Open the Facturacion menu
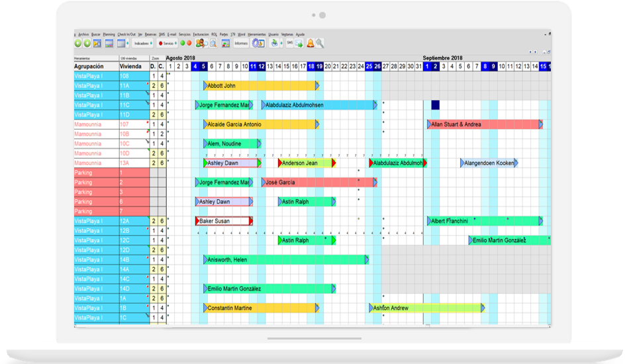629x364 pixels. click(201, 34)
